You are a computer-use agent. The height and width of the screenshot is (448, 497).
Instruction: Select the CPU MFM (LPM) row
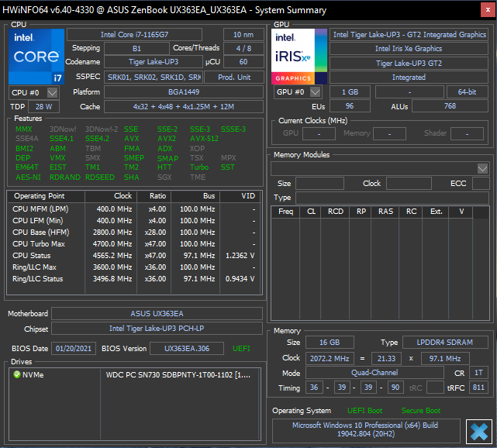point(134,209)
